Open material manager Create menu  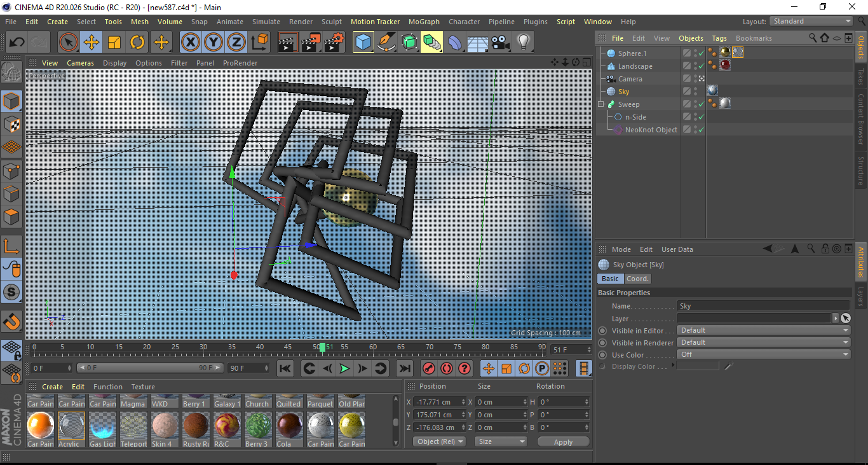point(53,387)
